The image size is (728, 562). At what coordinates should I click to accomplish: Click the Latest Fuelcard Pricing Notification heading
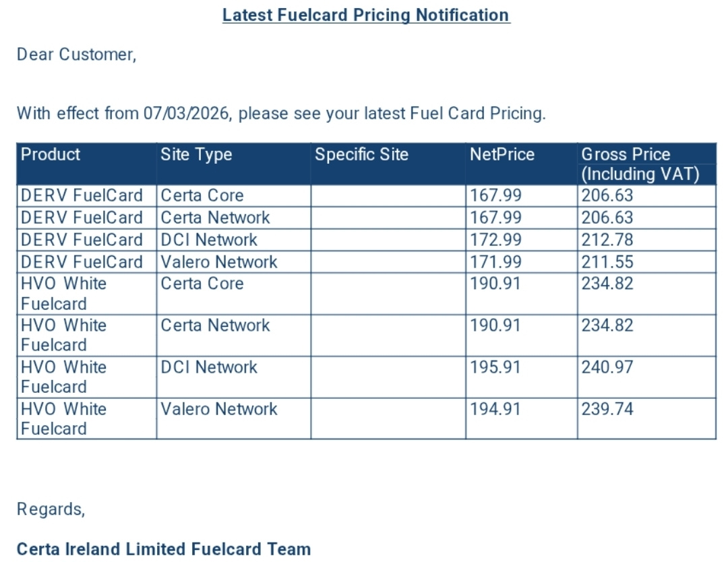click(x=366, y=15)
